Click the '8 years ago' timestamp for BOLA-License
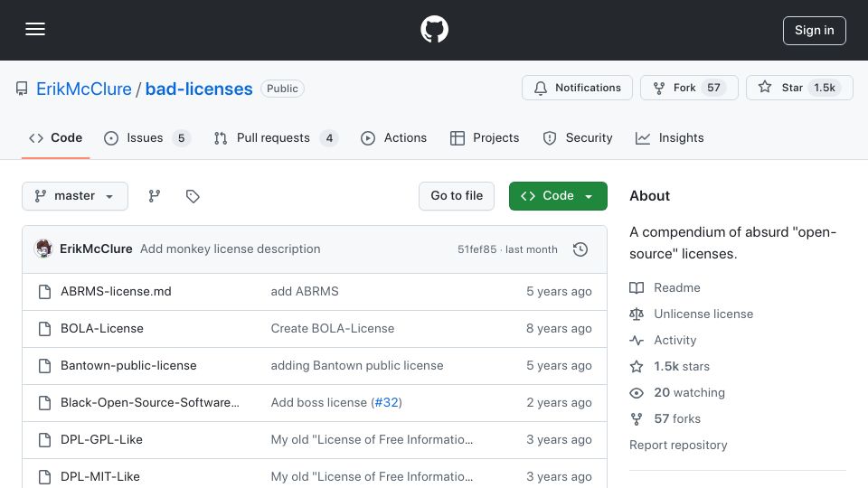The image size is (868, 488). 559,329
